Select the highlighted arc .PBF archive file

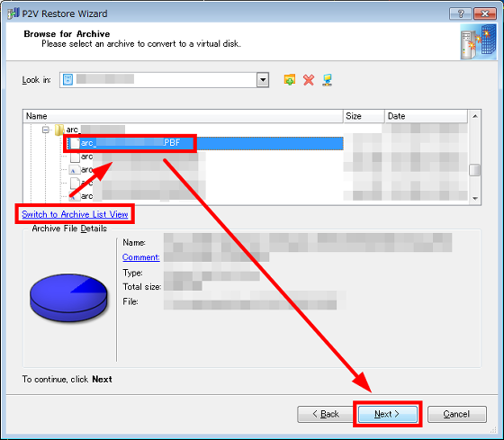coord(130,143)
